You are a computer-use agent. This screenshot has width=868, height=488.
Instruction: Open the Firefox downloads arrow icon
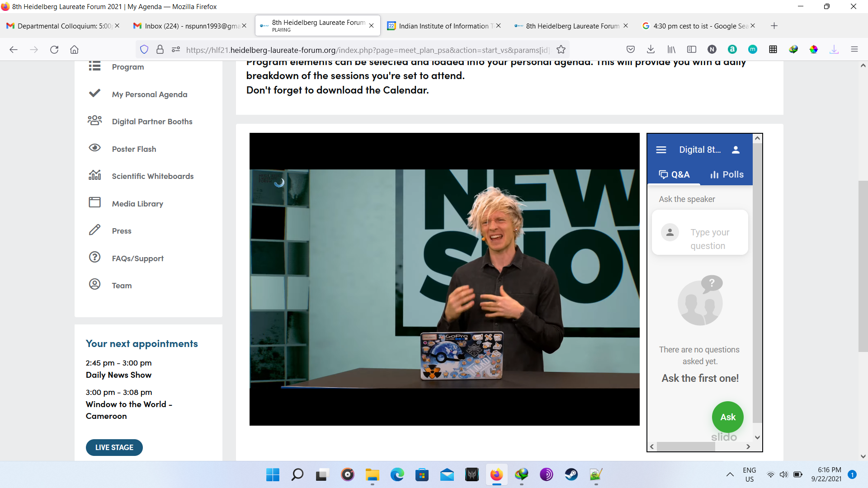pos(651,49)
